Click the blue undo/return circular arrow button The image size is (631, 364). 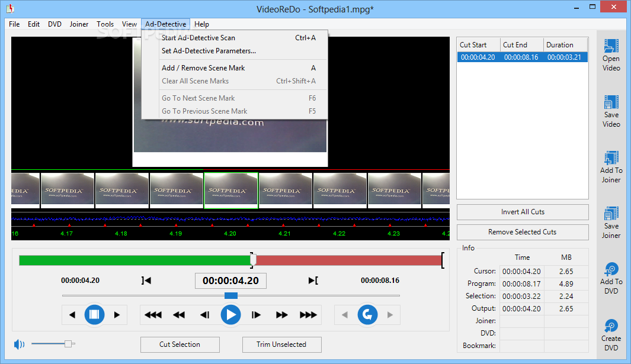[367, 314]
